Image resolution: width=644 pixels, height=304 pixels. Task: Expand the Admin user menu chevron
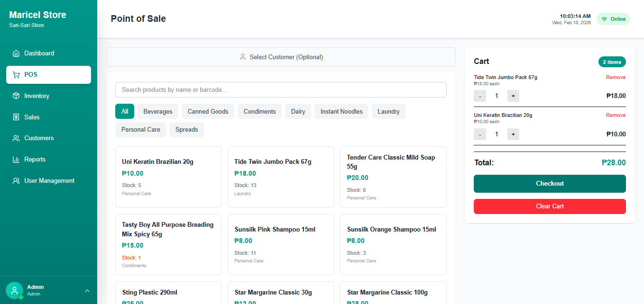coord(87,291)
